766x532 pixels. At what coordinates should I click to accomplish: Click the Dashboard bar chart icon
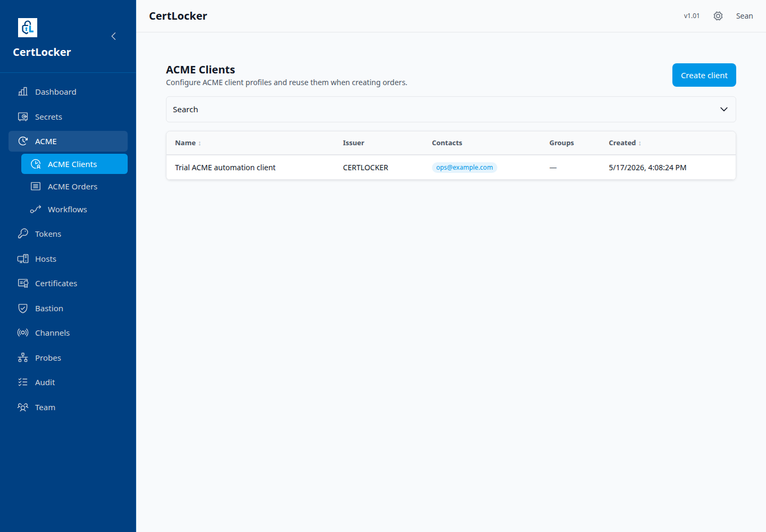pos(23,92)
